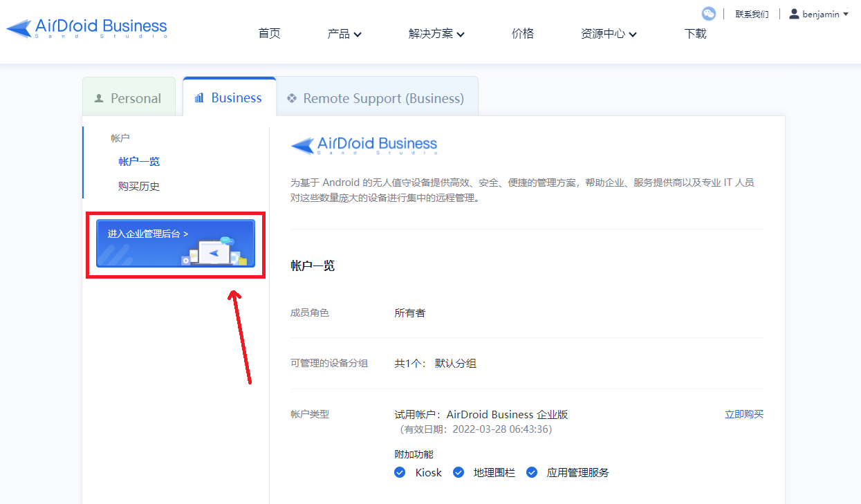
Task: Expand the 资源中心 dropdown menu
Action: (x=609, y=33)
